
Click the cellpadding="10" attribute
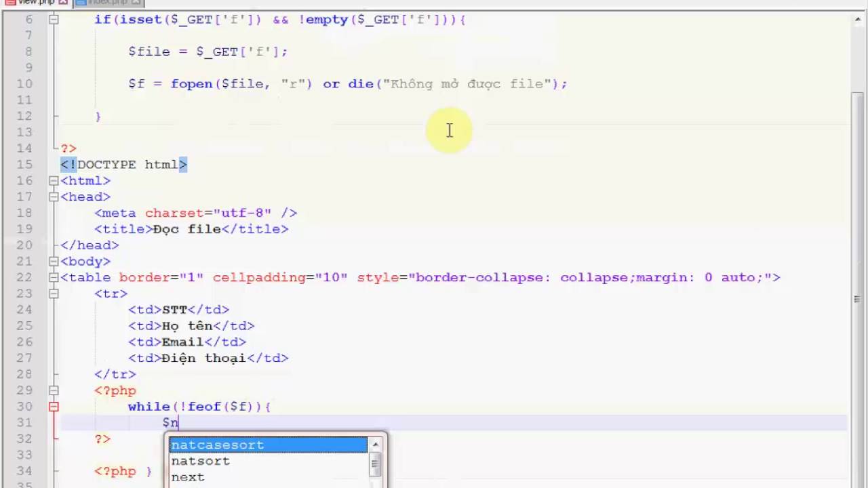pos(280,278)
